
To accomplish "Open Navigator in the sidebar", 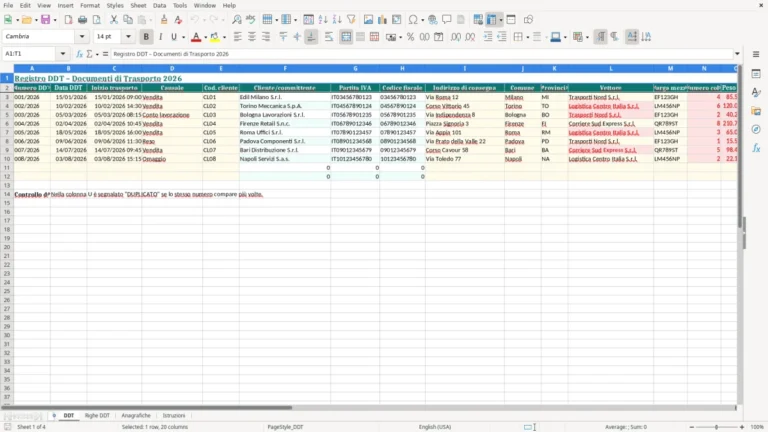I will (756, 129).
